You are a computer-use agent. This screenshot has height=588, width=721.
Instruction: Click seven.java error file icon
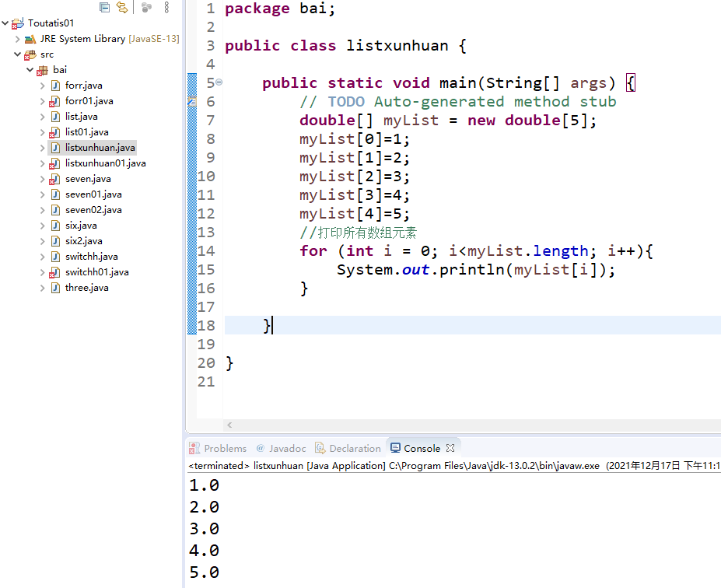[x=54, y=179]
